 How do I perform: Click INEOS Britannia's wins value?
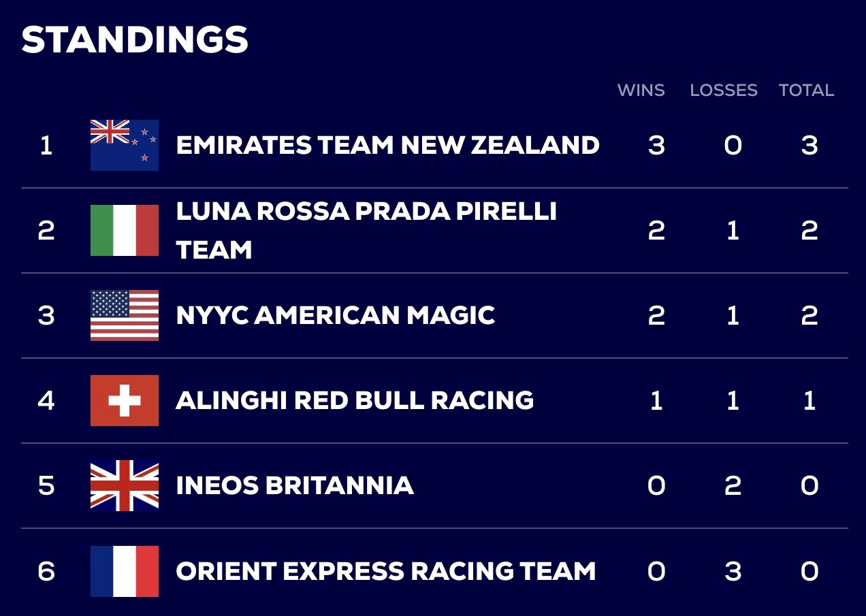(x=656, y=485)
